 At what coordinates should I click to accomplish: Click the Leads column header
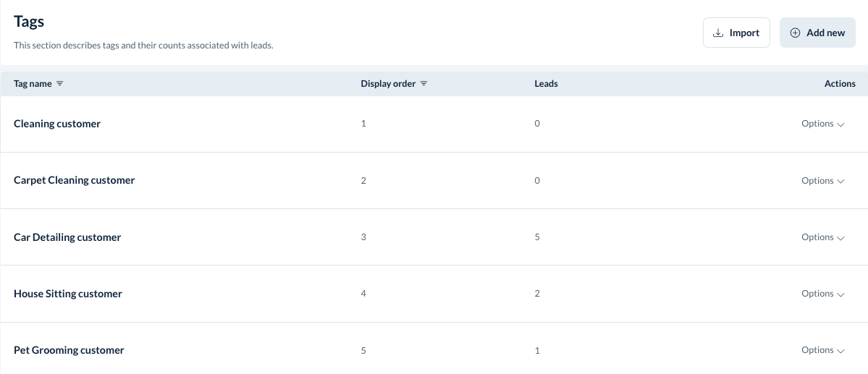click(x=546, y=84)
